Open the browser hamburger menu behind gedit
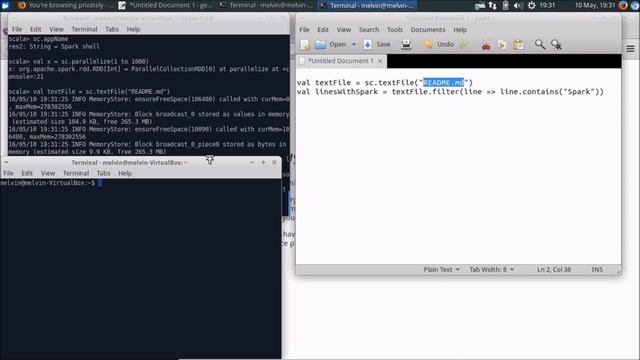Screen dimensions: 640x360 click(630, 49)
